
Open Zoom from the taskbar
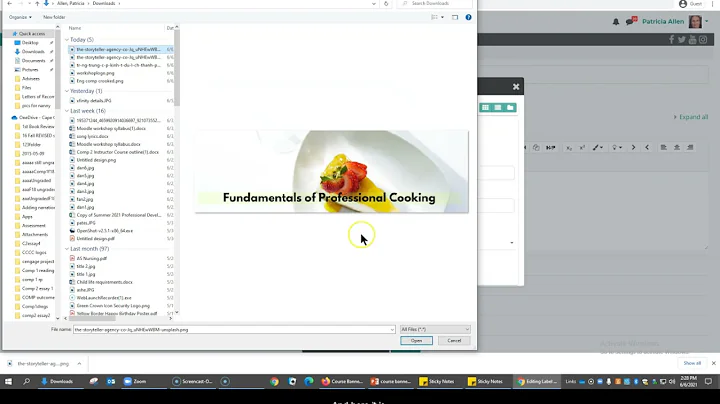click(134, 382)
